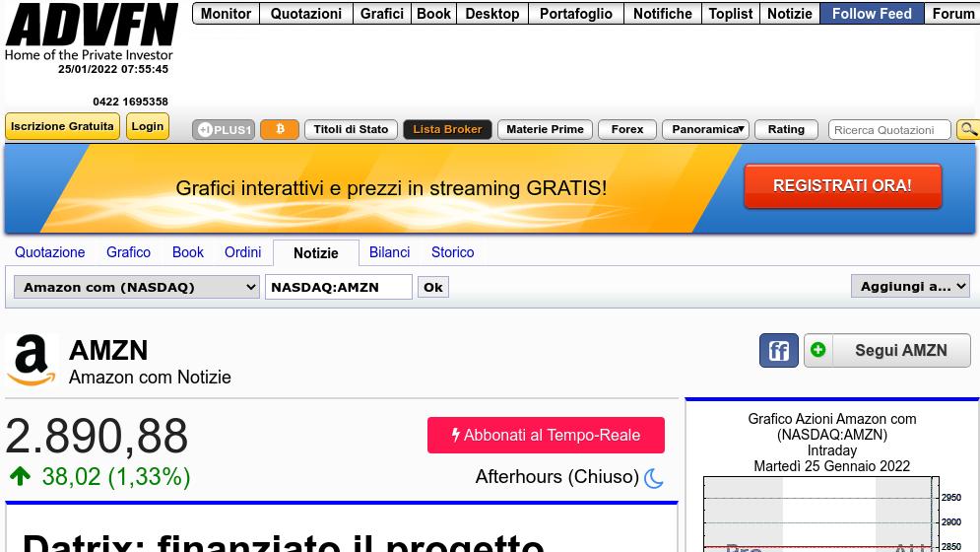This screenshot has height=552, width=980.
Task: Open Portafoglio in top navigation
Action: click(x=576, y=13)
